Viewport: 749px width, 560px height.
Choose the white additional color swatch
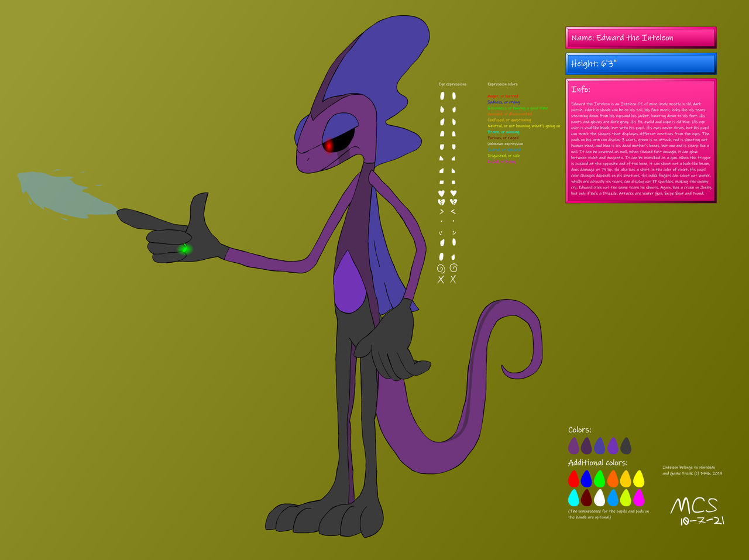pyautogui.click(x=599, y=497)
